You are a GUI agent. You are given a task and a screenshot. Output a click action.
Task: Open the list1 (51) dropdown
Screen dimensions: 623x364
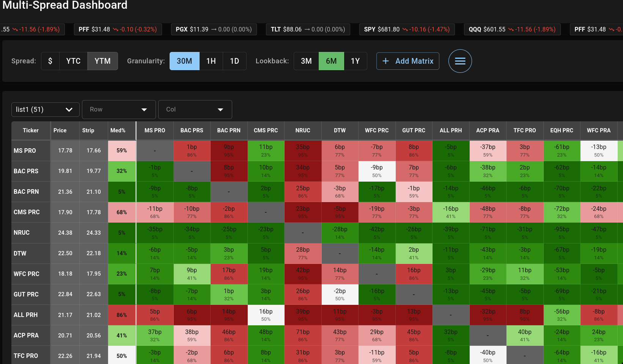45,110
